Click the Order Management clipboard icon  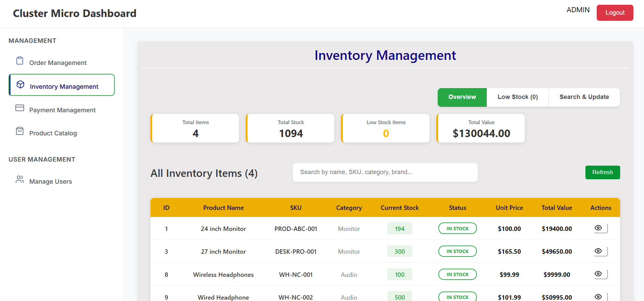click(x=20, y=61)
